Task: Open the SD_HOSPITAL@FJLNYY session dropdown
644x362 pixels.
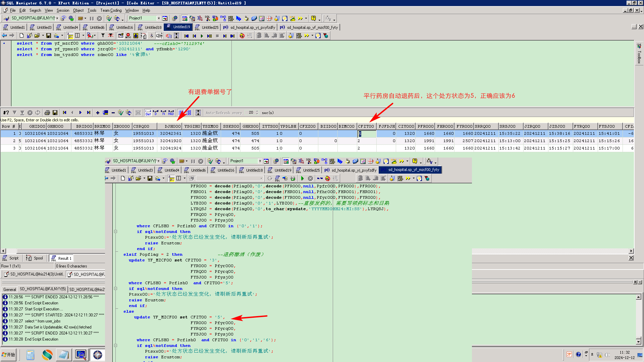Action: tap(57, 18)
